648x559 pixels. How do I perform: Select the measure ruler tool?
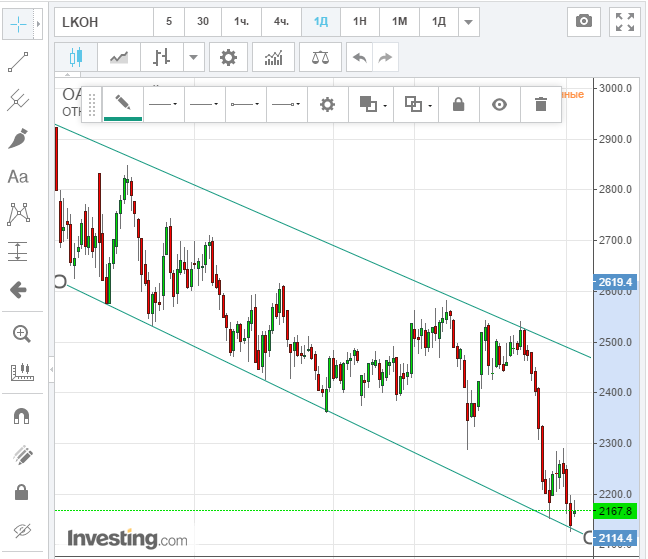21,372
